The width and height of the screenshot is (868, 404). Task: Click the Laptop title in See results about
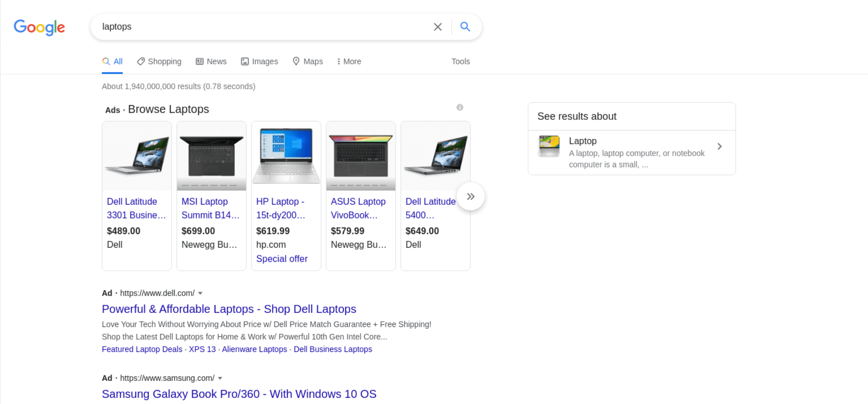click(583, 141)
